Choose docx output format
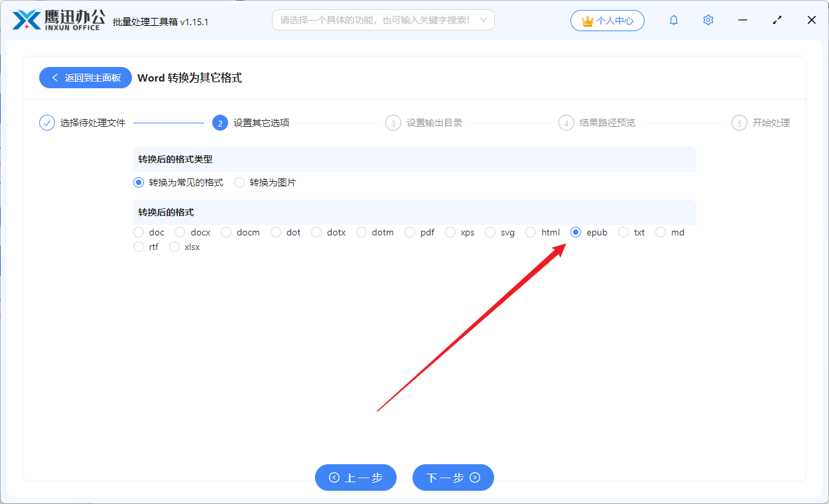 coord(192,232)
